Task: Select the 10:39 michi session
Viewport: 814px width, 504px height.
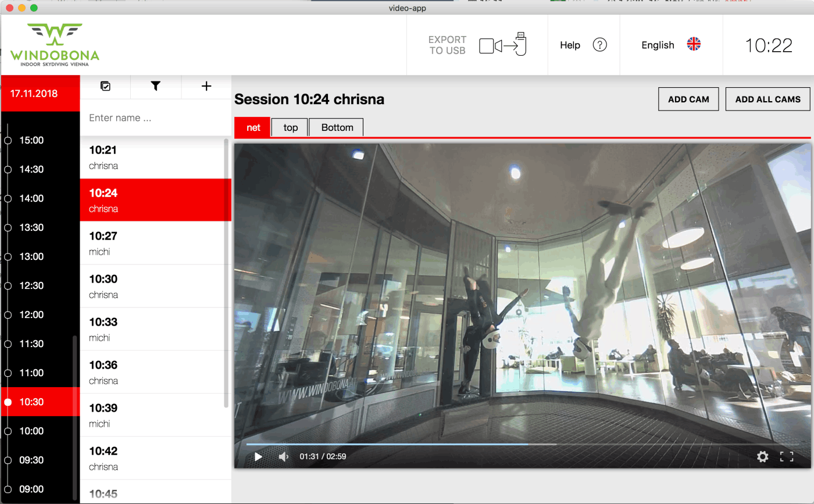Action: (x=152, y=415)
